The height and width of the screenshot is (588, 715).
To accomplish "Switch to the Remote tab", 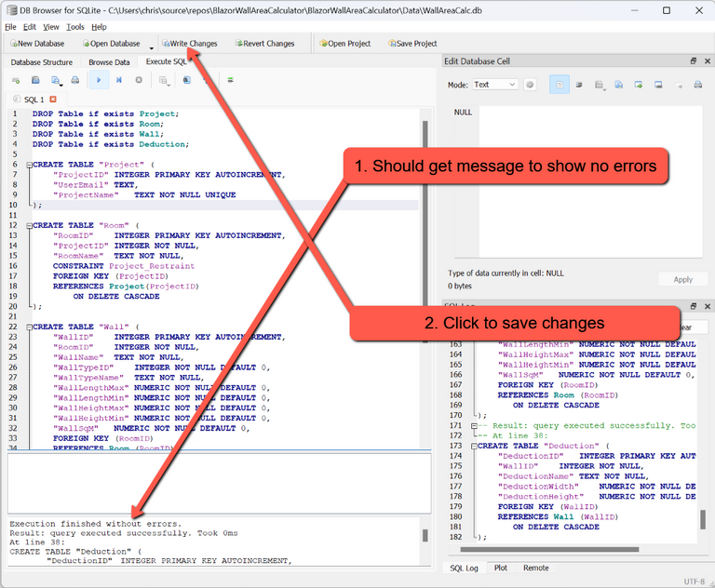I will pyautogui.click(x=536, y=568).
